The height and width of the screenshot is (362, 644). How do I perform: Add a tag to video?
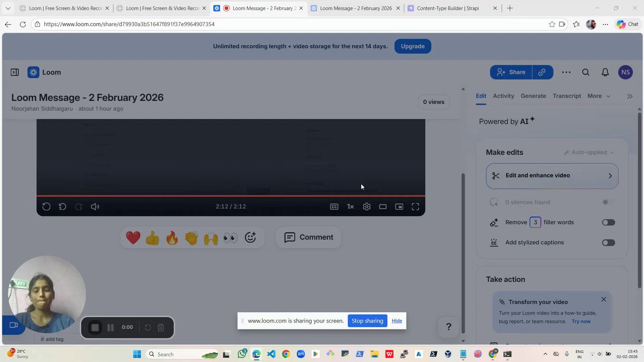tap(52, 339)
